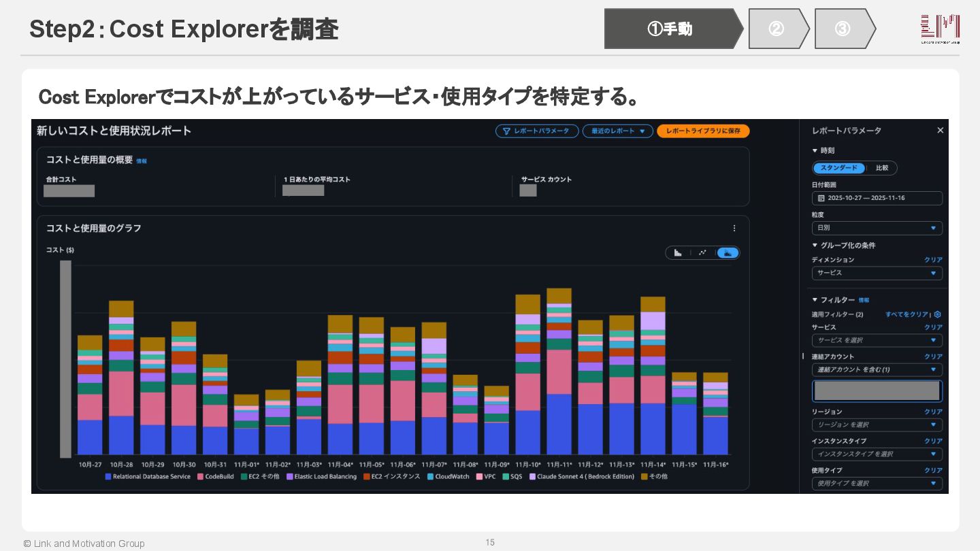
Task: Switch graph to bar chart view
Action: (678, 253)
